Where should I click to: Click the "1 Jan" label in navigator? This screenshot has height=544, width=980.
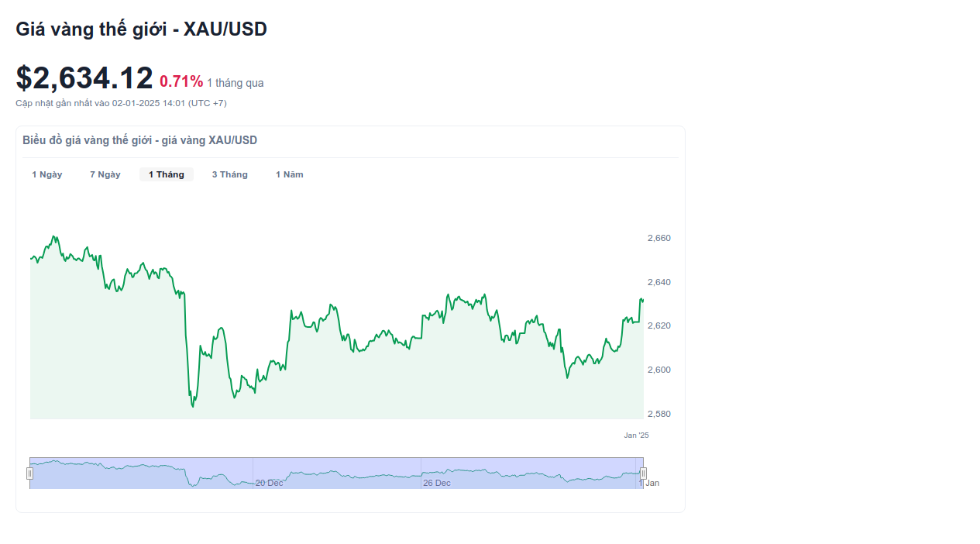[x=650, y=483]
